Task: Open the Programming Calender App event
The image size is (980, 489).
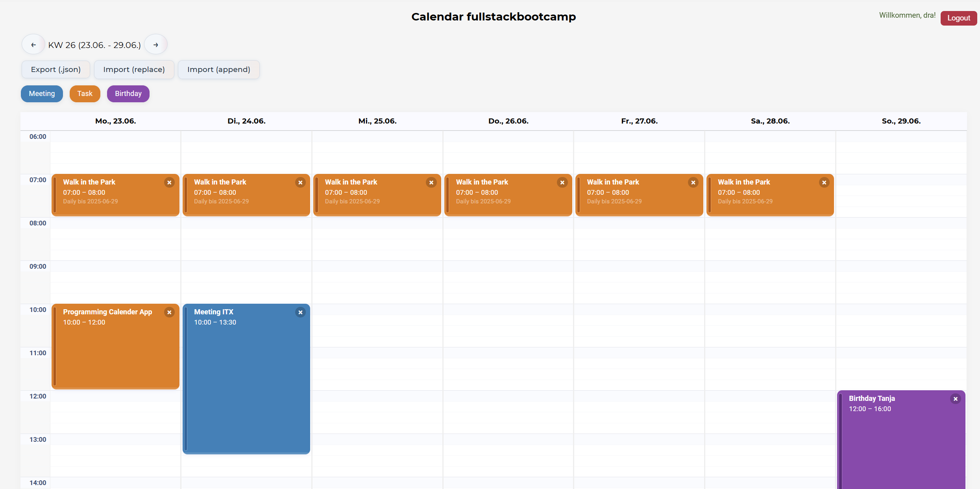Action: click(115, 347)
